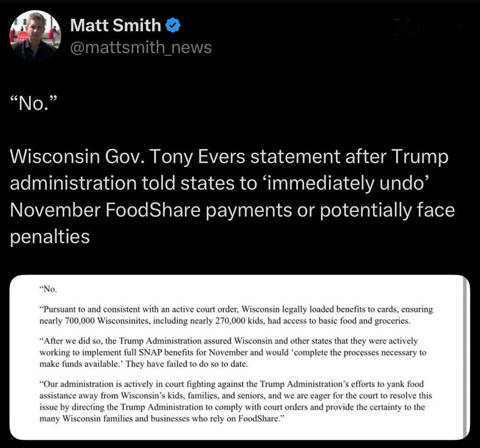Open Matt Smith's profile avatar photo
This screenshot has width=480, height=448.
pos(35,36)
